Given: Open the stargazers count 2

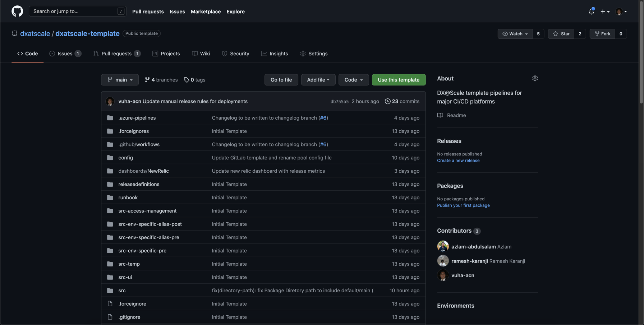Looking at the screenshot, I should tap(580, 34).
